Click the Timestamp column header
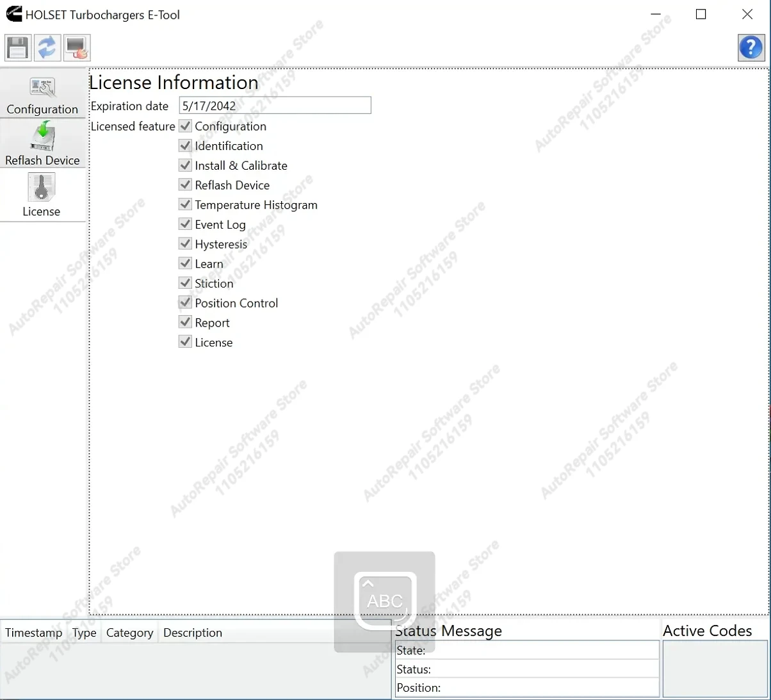The image size is (771, 700). pos(33,632)
